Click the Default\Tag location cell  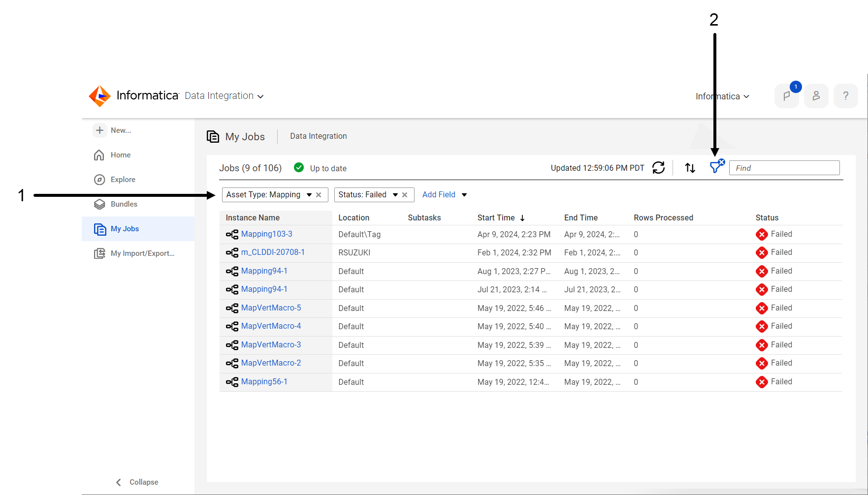pyautogui.click(x=359, y=235)
